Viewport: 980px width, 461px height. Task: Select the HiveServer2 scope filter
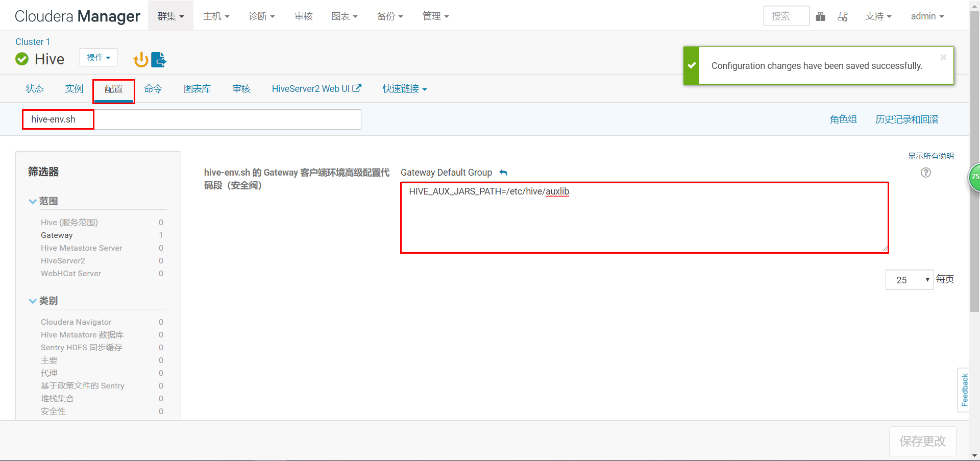click(63, 260)
